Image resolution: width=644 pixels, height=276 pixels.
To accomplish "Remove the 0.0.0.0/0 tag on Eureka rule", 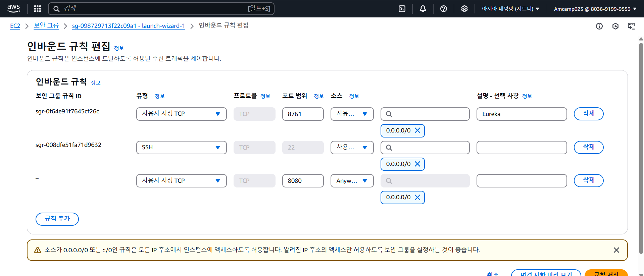I will (x=417, y=130).
